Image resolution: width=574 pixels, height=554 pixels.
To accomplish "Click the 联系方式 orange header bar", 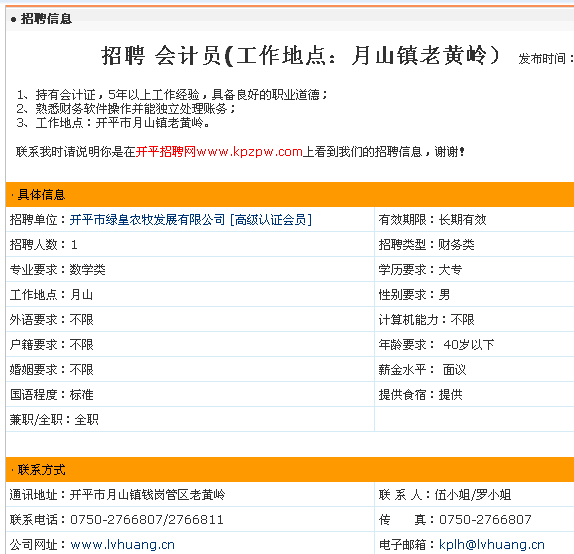I will (x=290, y=469).
